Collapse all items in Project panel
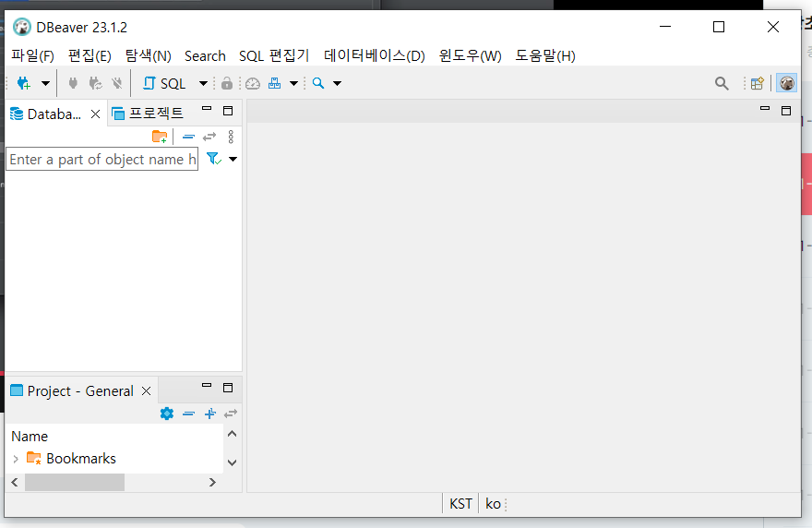 pyautogui.click(x=188, y=414)
